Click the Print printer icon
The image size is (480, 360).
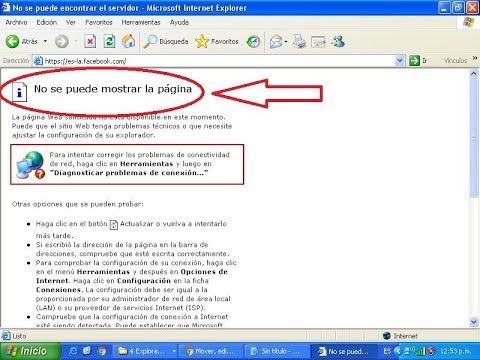pyautogui.click(x=299, y=42)
